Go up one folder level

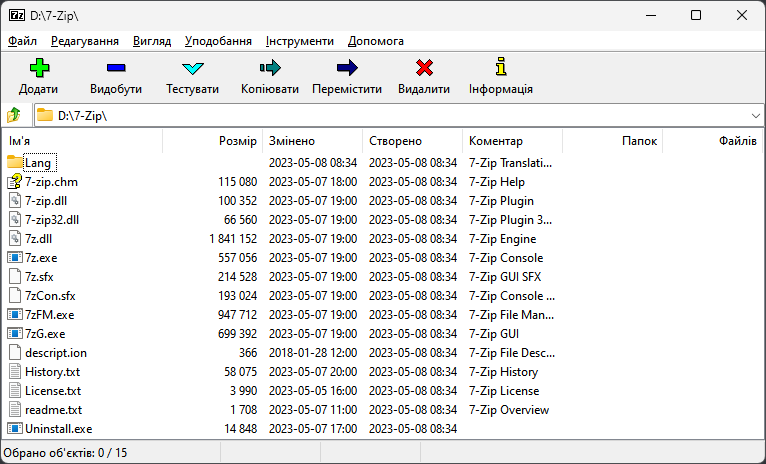(14, 115)
